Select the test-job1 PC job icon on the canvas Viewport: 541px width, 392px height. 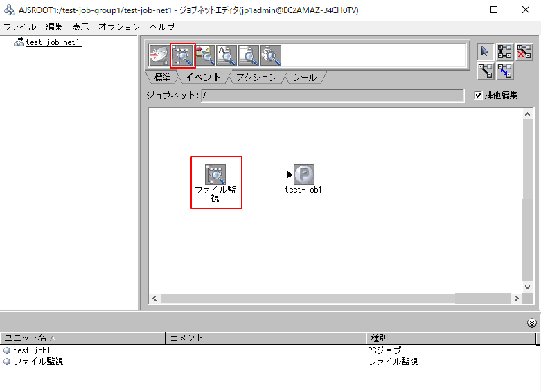pyautogui.click(x=304, y=175)
